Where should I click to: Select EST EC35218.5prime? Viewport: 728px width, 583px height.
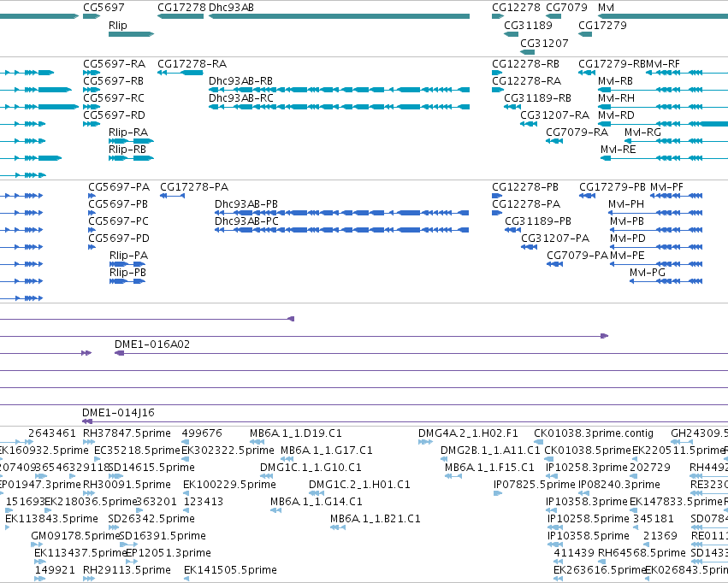(x=98, y=459)
